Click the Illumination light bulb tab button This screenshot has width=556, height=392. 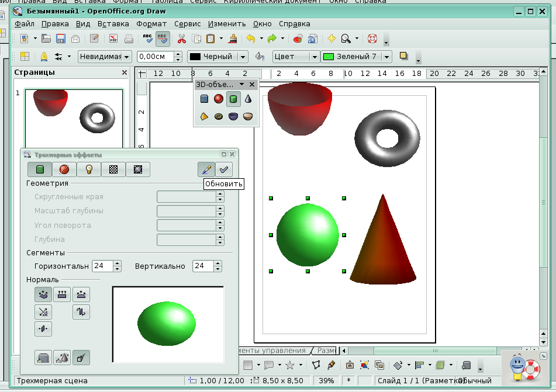pos(89,169)
